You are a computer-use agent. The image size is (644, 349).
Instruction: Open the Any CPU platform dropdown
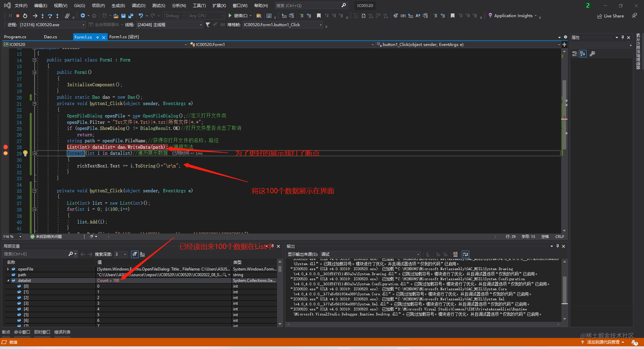point(206,16)
